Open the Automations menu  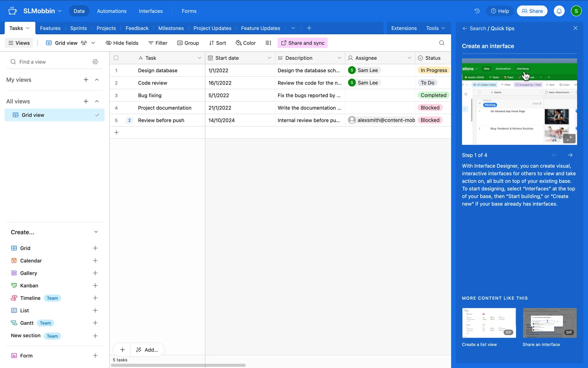pyautogui.click(x=111, y=11)
